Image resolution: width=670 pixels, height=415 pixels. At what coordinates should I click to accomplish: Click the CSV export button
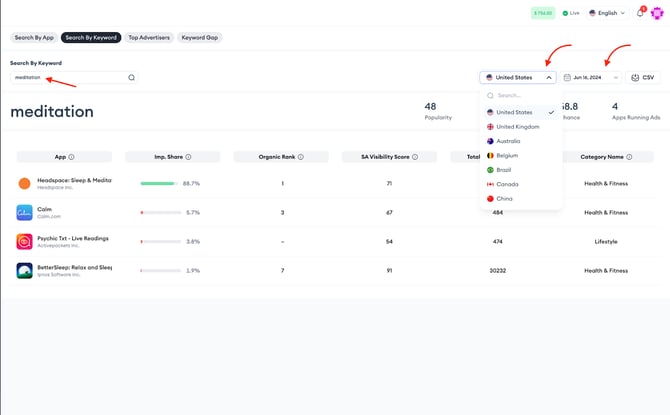pyautogui.click(x=642, y=77)
